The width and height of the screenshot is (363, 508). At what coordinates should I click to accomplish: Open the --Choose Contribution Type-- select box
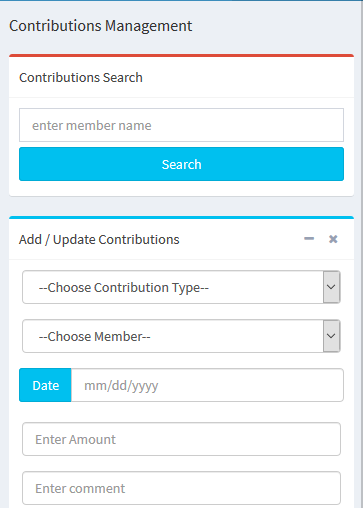(x=181, y=287)
